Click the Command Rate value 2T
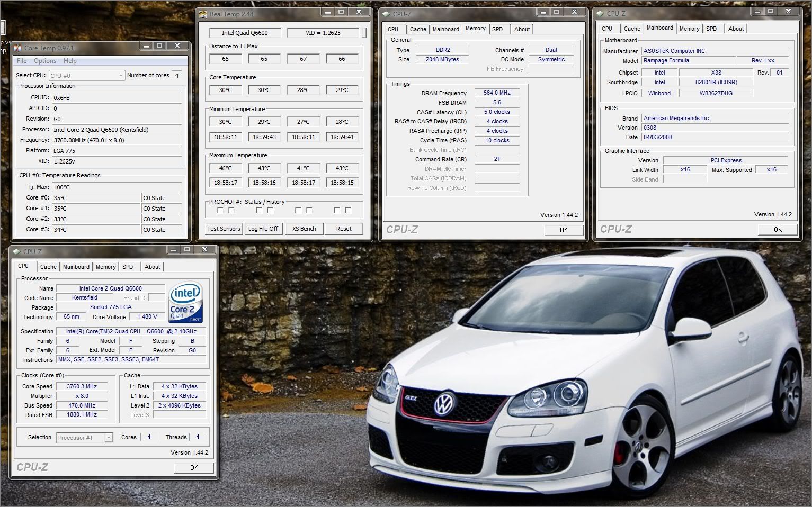The height and width of the screenshot is (507, 812). (x=497, y=159)
